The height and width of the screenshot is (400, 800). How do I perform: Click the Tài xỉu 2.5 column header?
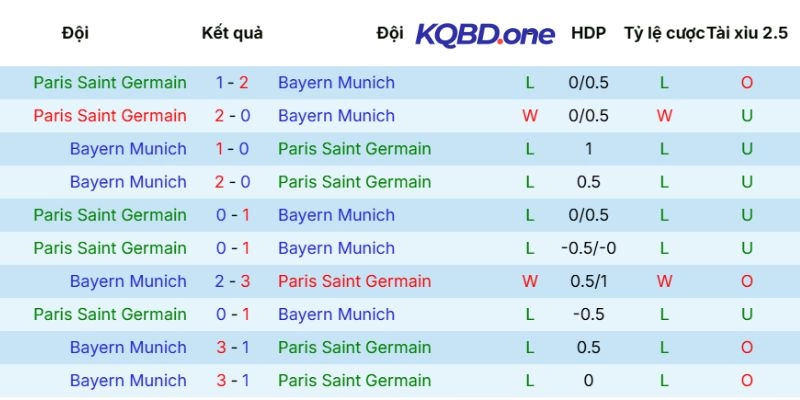click(x=747, y=33)
